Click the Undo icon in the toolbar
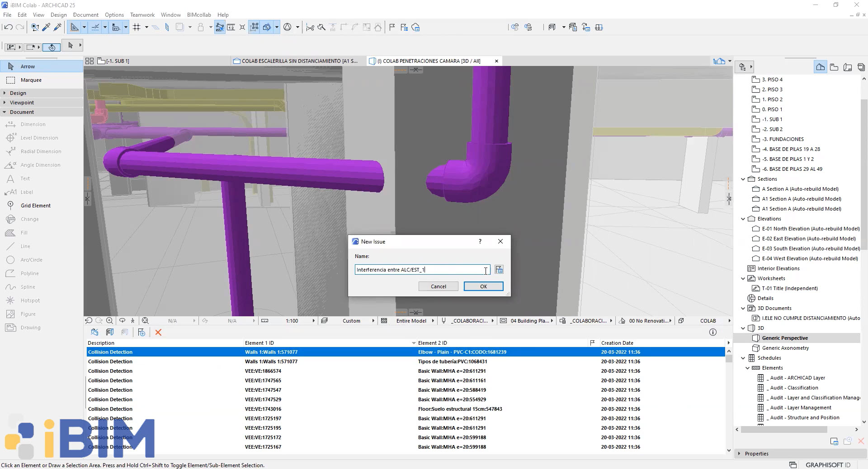The image size is (868, 469). (8, 28)
